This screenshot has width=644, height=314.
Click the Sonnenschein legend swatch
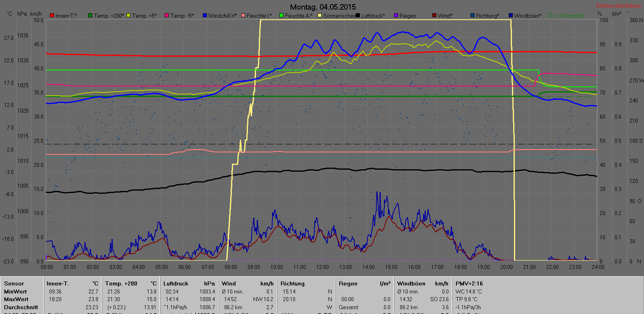tap(320, 16)
